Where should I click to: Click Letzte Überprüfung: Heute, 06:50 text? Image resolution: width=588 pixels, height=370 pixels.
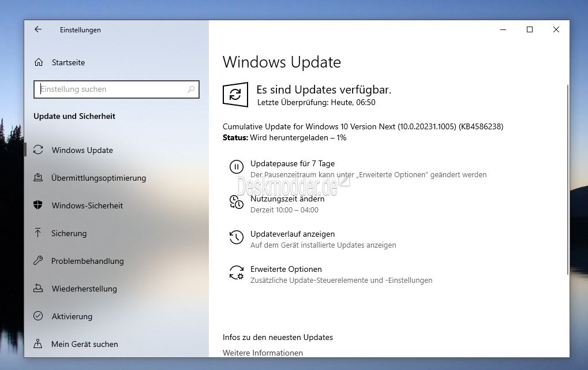[x=316, y=102]
